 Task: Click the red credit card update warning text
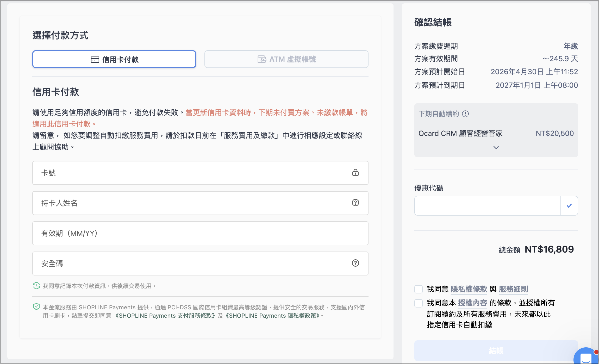(x=200, y=118)
